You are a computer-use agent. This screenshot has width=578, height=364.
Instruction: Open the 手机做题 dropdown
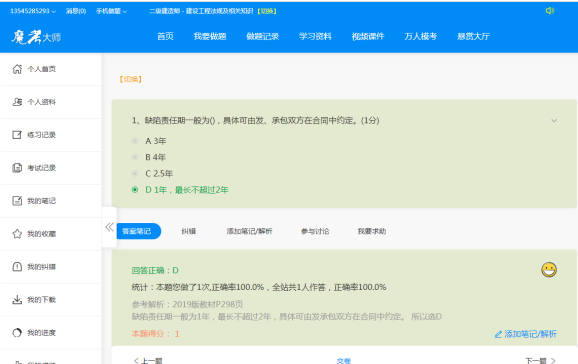click(x=111, y=11)
